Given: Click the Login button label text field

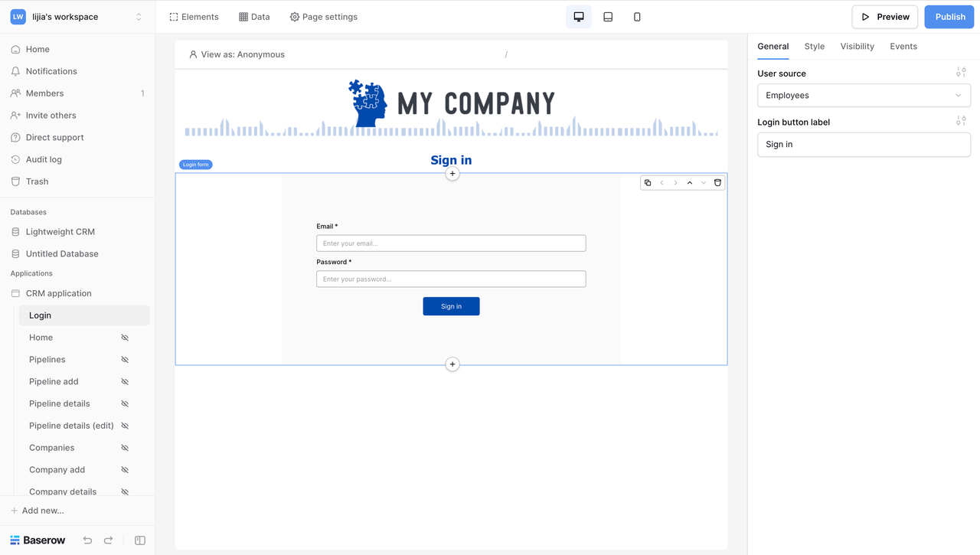Looking at the screenshot, I should click(864, 144).
